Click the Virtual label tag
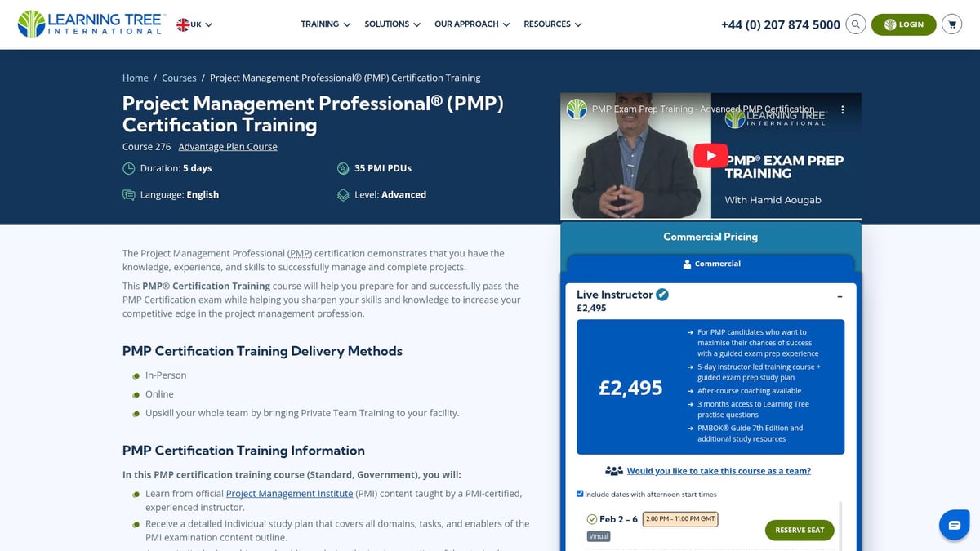980x551 pixels. click(599, 537)
